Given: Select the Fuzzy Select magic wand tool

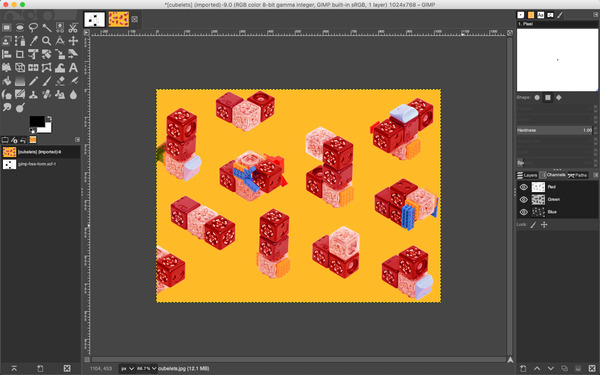Looking at the screenshot, I should coord(47,28).
